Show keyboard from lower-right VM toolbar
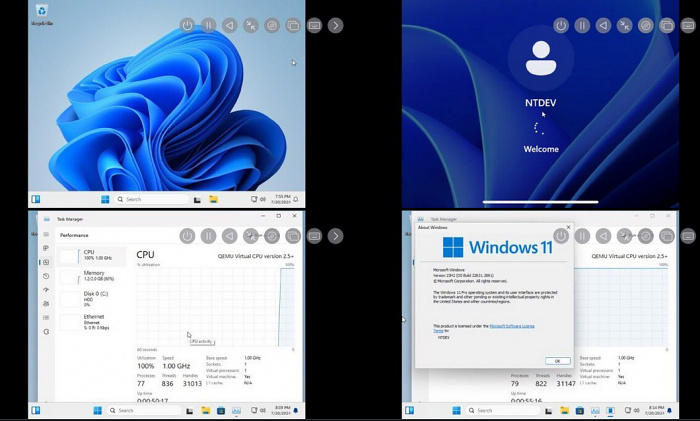The height and width of the screenshot is (421, 700). (688, 236)
